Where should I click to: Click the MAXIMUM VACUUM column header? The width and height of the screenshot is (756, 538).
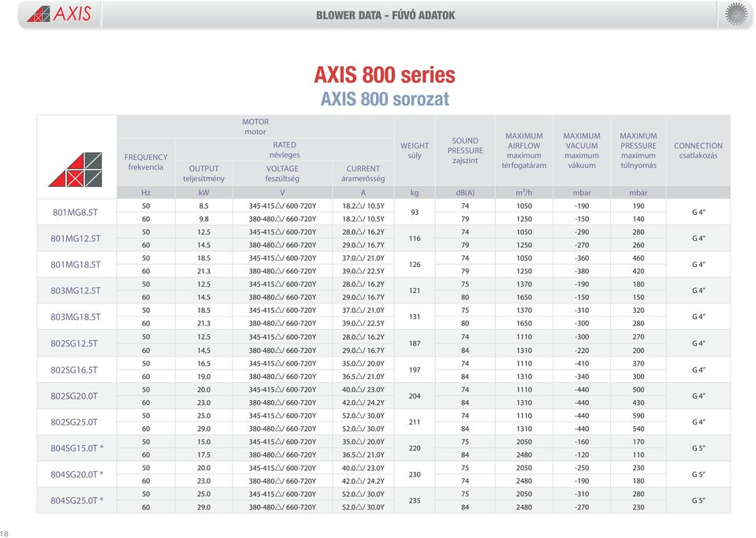582,150
